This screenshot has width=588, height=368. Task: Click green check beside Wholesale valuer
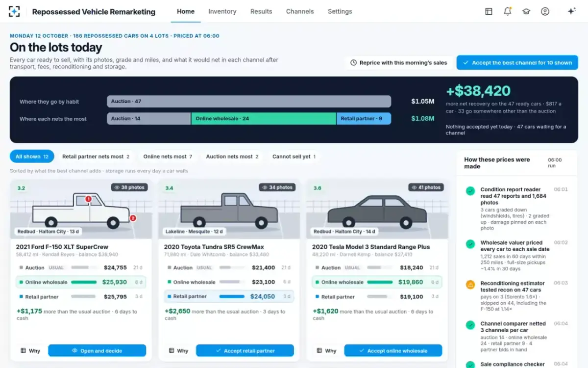point(470,244)
